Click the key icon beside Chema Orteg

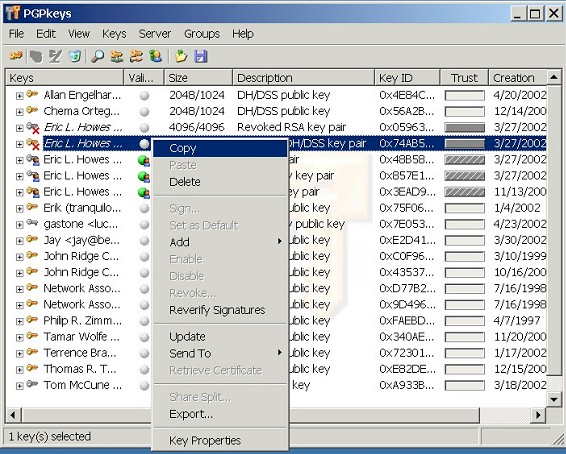coord(32,110)
